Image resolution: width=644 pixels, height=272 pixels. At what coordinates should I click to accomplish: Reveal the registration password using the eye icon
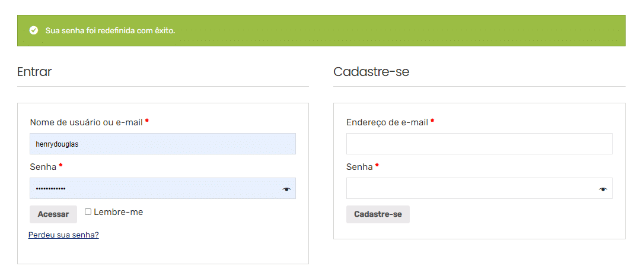click(x=603, y=189)
